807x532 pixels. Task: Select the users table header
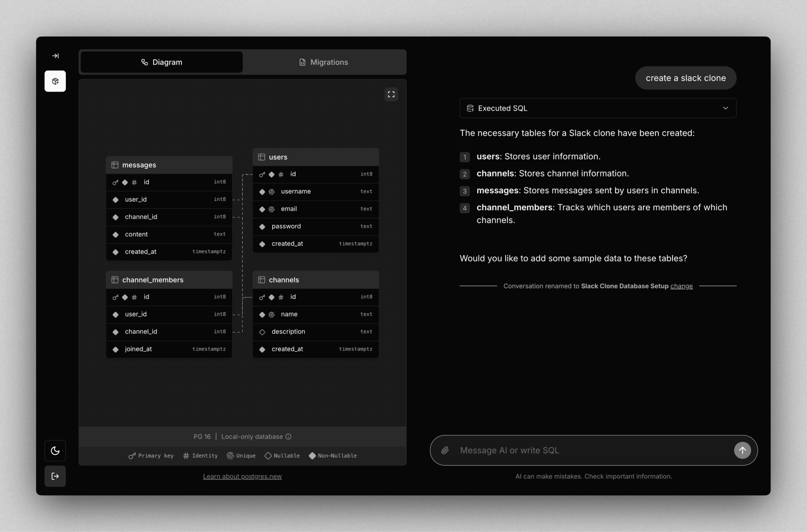tap(315, 157)
